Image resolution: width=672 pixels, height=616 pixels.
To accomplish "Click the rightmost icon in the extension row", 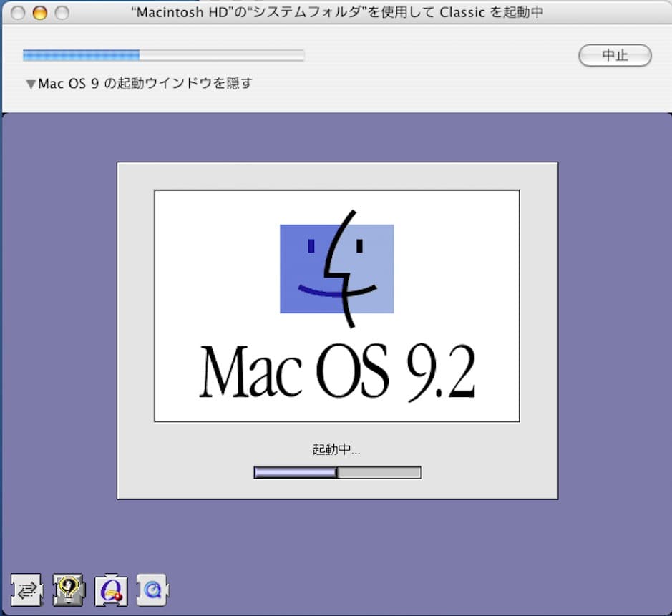I will (x=151, y=590).
